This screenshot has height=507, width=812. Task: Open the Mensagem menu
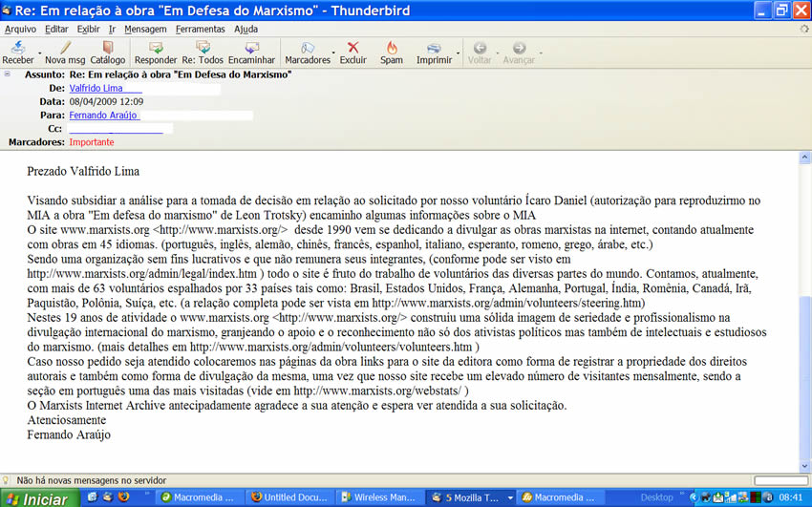[x=145, y=29]
